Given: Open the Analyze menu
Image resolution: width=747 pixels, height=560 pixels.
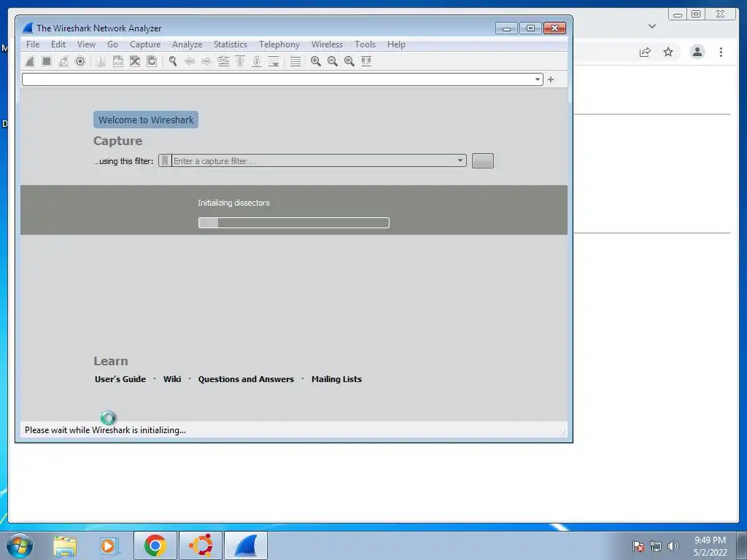Looking at the screenshot, I should pyautogui.click(x=187, y=44).
